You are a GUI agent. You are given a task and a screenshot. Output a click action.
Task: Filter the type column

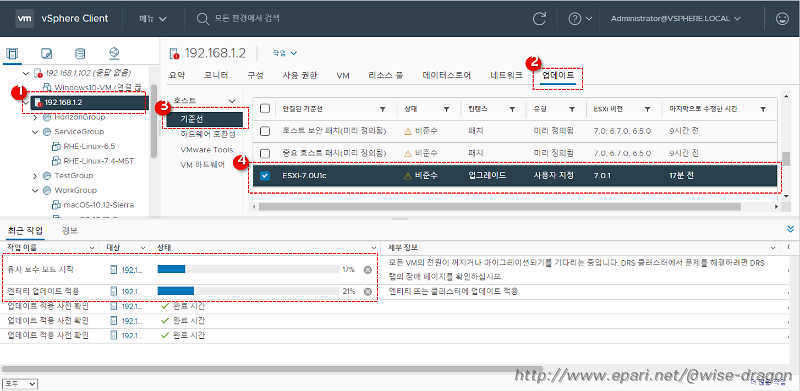point(572,109)
